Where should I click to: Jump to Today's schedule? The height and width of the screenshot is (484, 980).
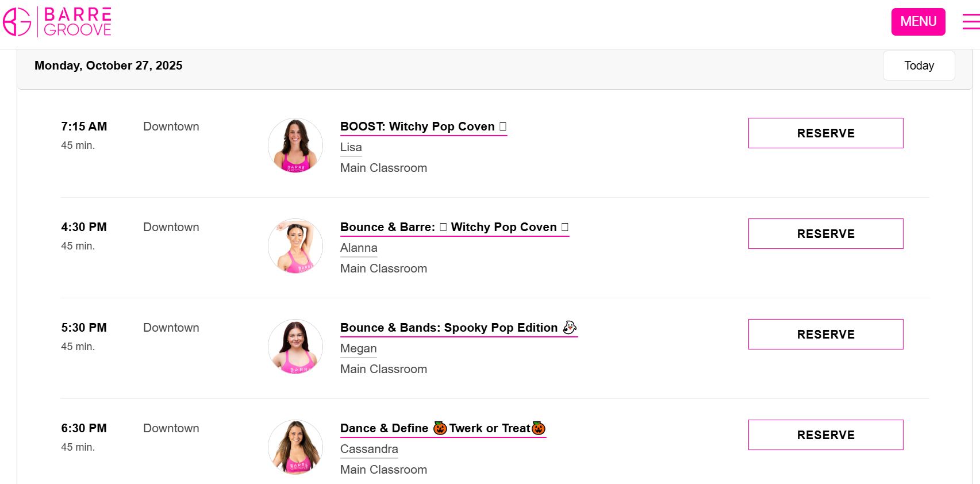[918, 66]
